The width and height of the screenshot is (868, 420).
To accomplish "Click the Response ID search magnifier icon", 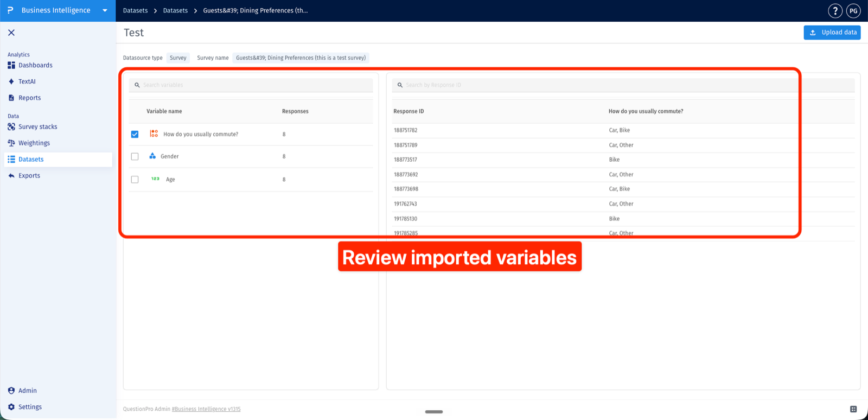I will click(400, 85).
